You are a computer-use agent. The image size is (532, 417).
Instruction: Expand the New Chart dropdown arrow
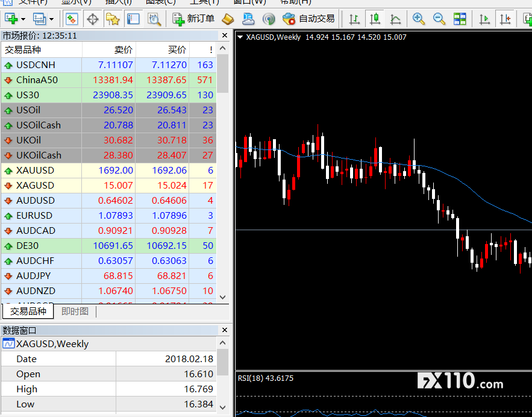pos(23,19)
